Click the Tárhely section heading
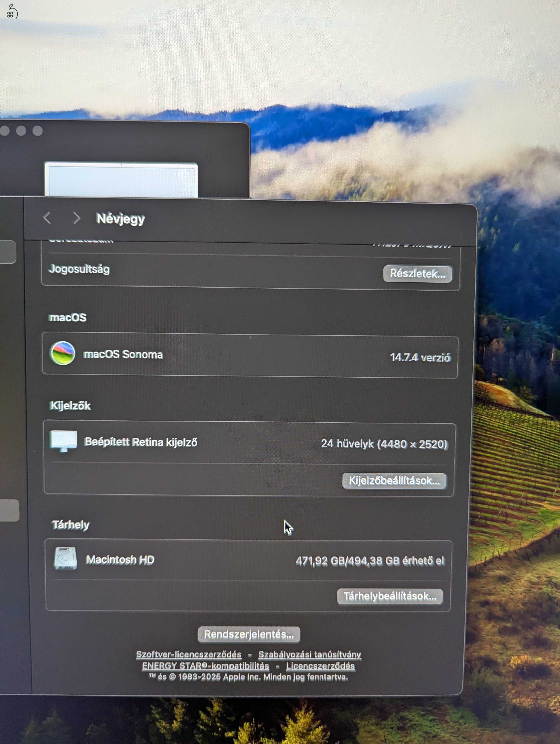Viewport: 560px width, 744px height. click(x=70, y=525)
